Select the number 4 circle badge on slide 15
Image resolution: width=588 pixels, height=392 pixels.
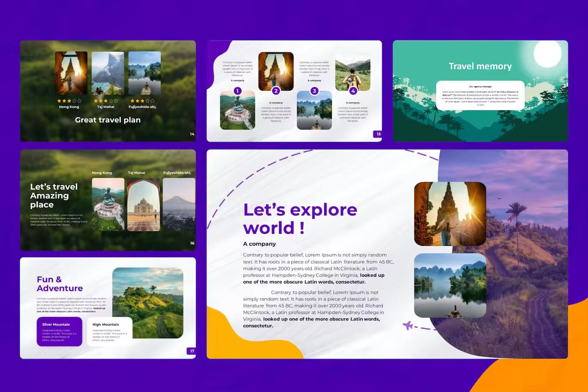pos(353,91)
